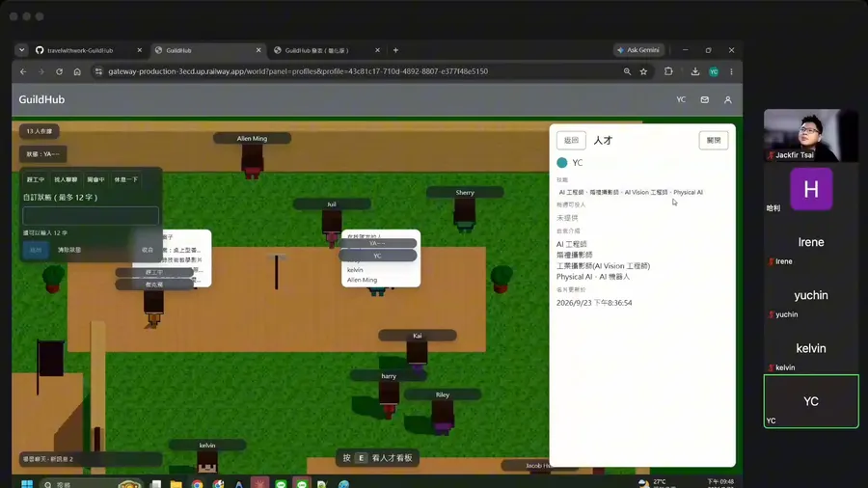Click the kelvin character on the map

(207, 462)
